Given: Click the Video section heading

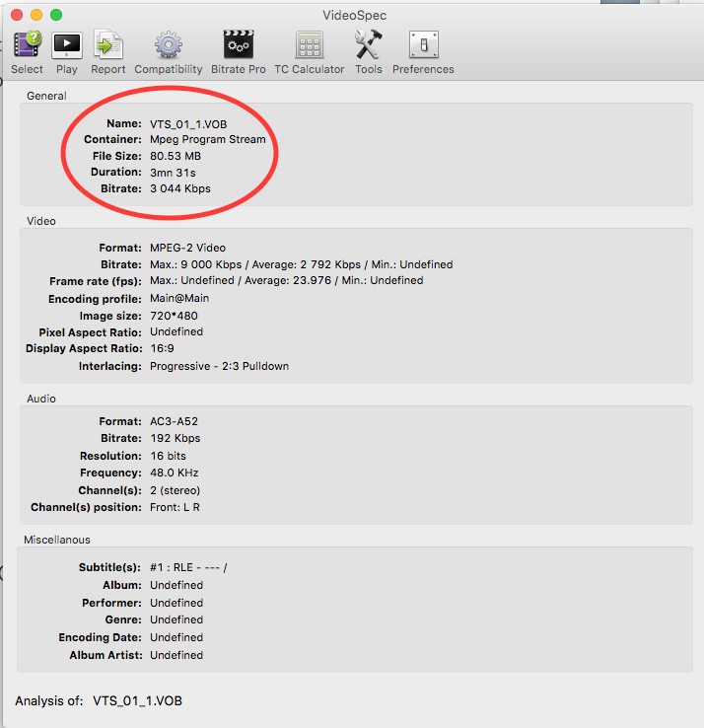Looking at the screenshot, I should 41,221.
